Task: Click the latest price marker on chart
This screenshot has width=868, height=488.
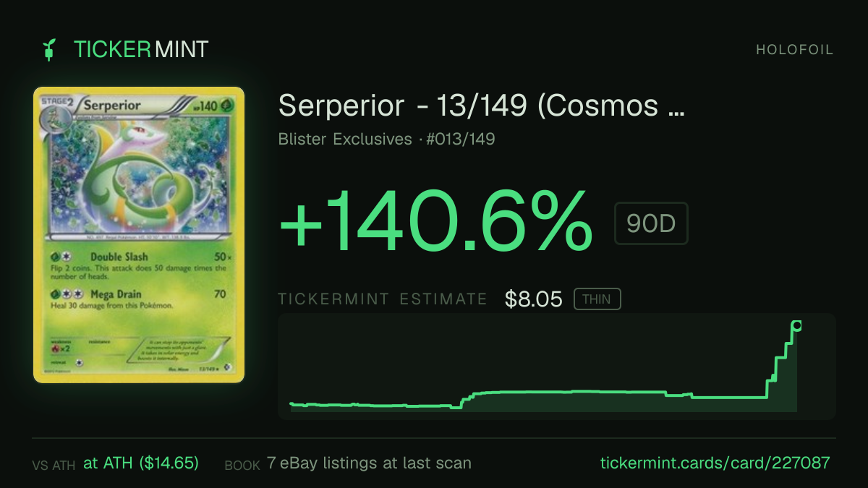Action: tap(796, 325)
